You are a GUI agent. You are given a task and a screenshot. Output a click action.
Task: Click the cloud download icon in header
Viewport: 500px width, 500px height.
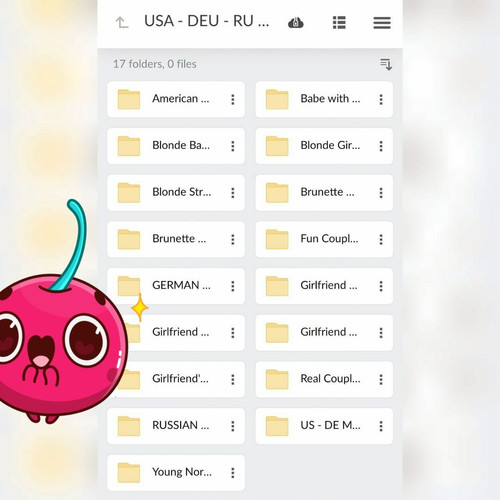[x=296, y=23]
